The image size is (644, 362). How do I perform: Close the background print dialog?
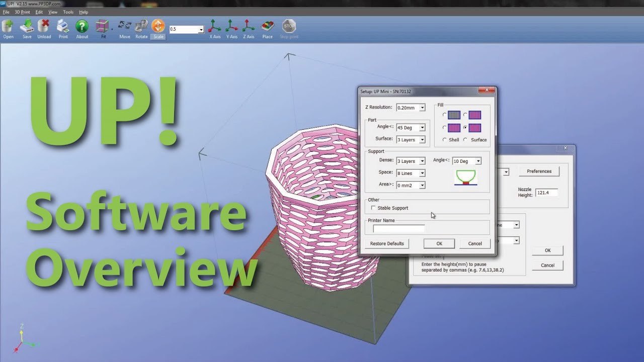coord(566,148)
